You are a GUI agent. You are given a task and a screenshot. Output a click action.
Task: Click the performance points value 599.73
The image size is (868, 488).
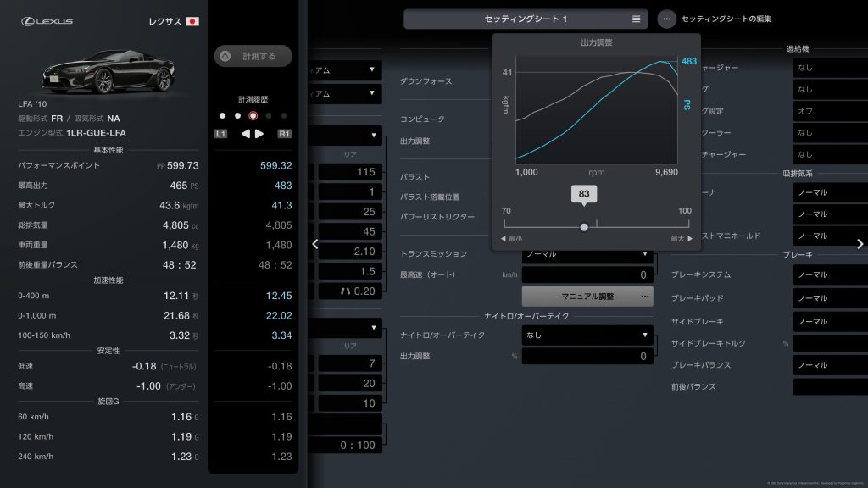(183, 165)
